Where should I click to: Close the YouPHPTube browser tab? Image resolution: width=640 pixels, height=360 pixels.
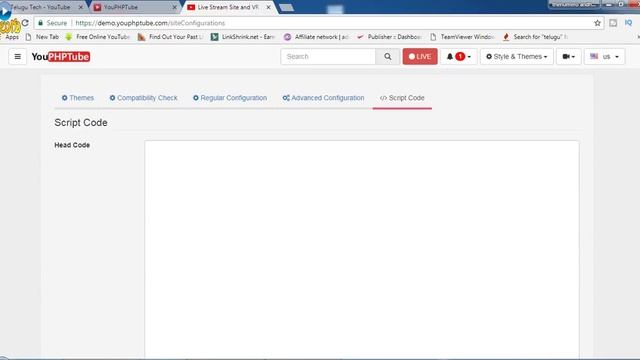point(174,7)
